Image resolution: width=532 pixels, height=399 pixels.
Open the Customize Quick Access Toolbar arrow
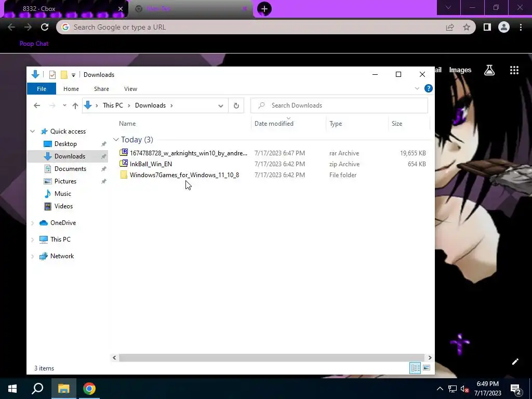[x=73, y=75]
